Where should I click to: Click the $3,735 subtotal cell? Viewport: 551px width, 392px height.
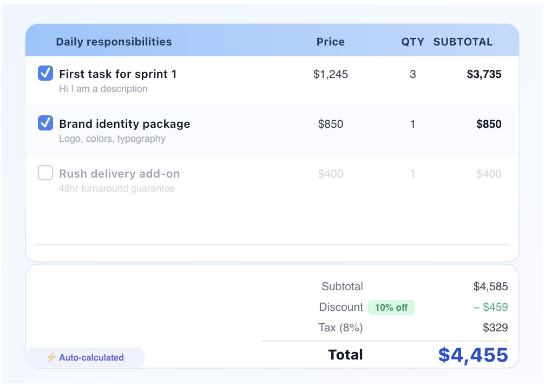coord(484,74)
